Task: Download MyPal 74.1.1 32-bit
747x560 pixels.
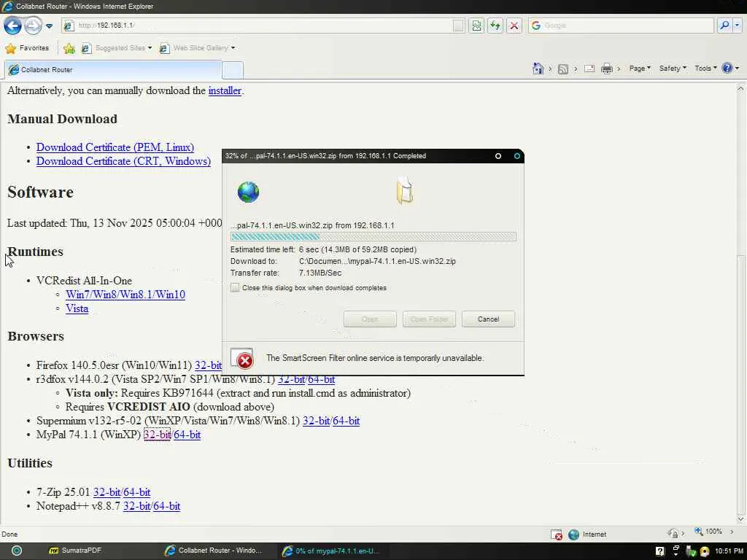Action: tap(157, 435)
